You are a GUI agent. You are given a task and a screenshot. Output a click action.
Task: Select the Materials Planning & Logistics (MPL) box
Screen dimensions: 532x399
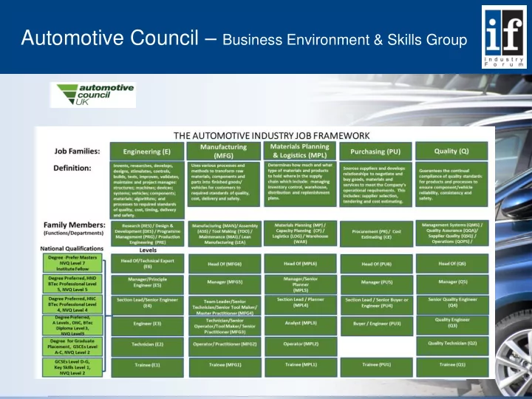click(299, 151)
